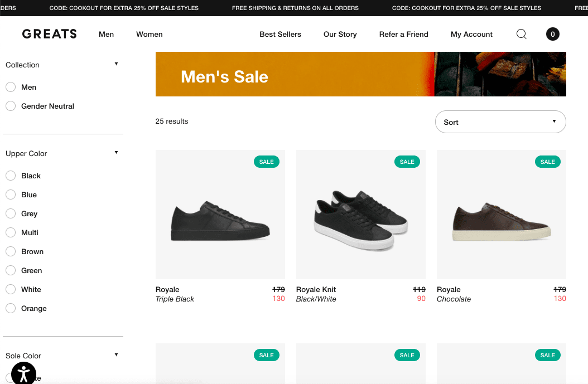Go to Best Sellers
588x384 pixels.
tap(280, 34)
